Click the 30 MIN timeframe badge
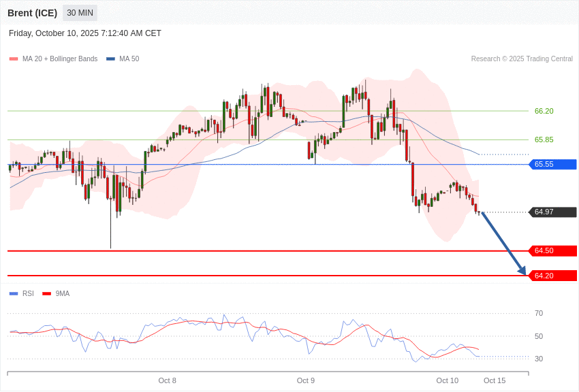The height and width of the screenshot is (392, 579). [x=80, y=13]
